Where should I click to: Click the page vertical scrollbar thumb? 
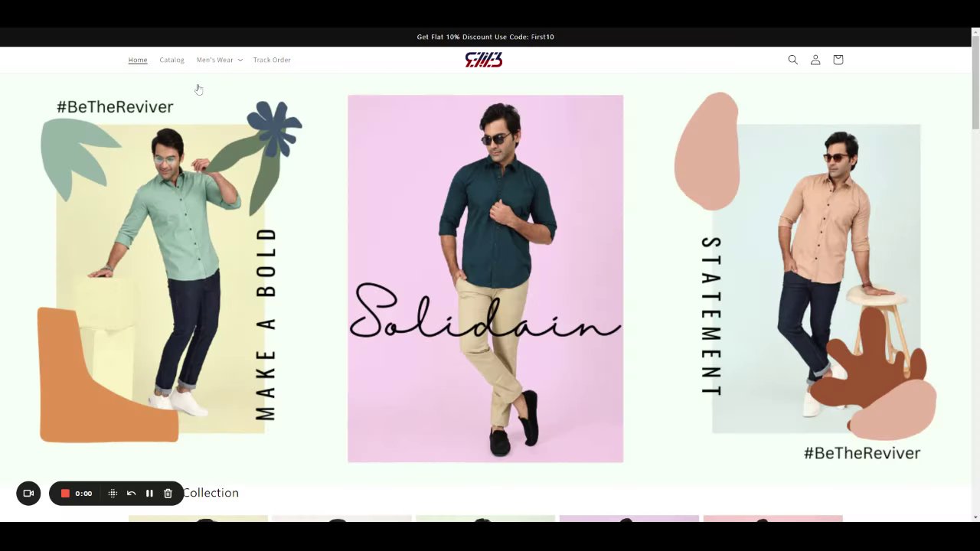click(x=975, y=83)
